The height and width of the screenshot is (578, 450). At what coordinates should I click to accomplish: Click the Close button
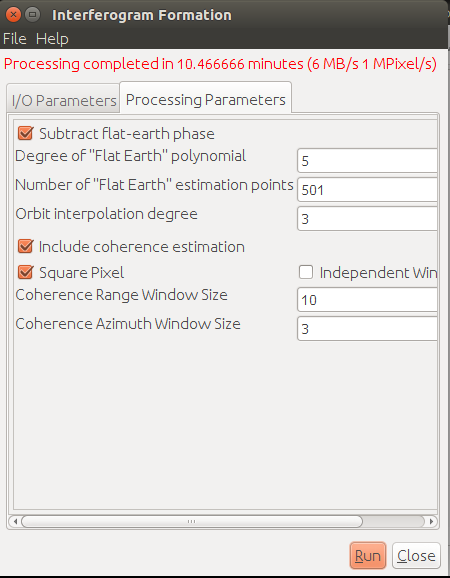tap(416, 556)
